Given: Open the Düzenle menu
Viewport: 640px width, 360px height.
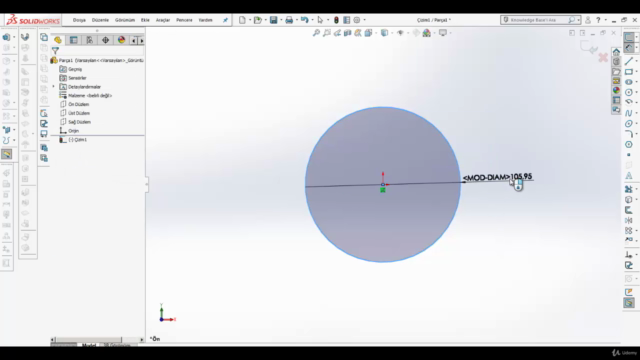Looking at the screenshot, I should (x=100, y=20).
